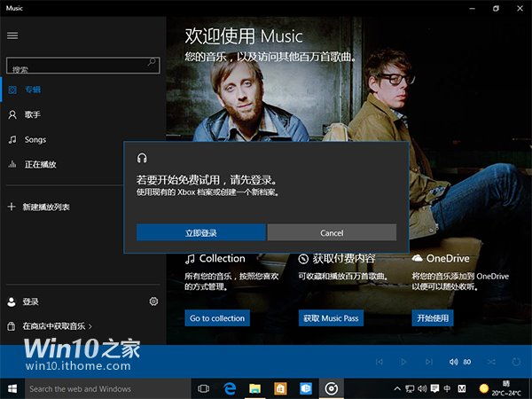Viewport: 532px width, 399px height.
Task: Click the sign-in avatar icon
Action: (x=12, y=301)
